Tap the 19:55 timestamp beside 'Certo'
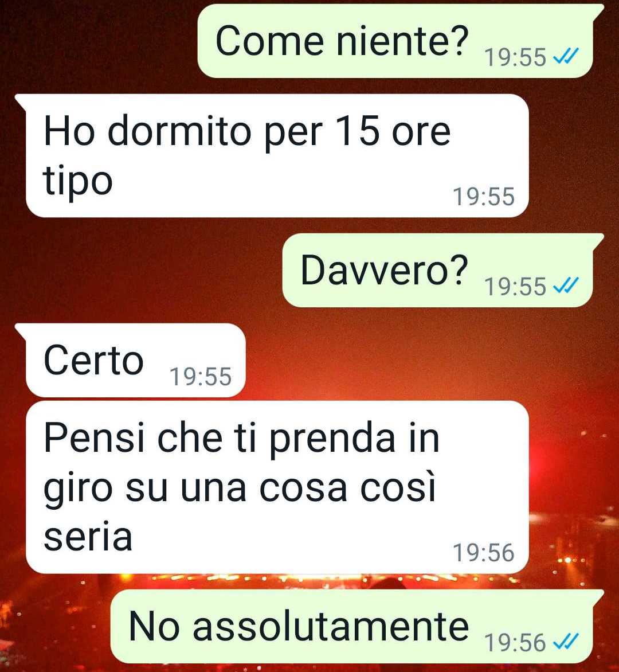This screenshot has height=672, width=619. (x=201, y=377)
